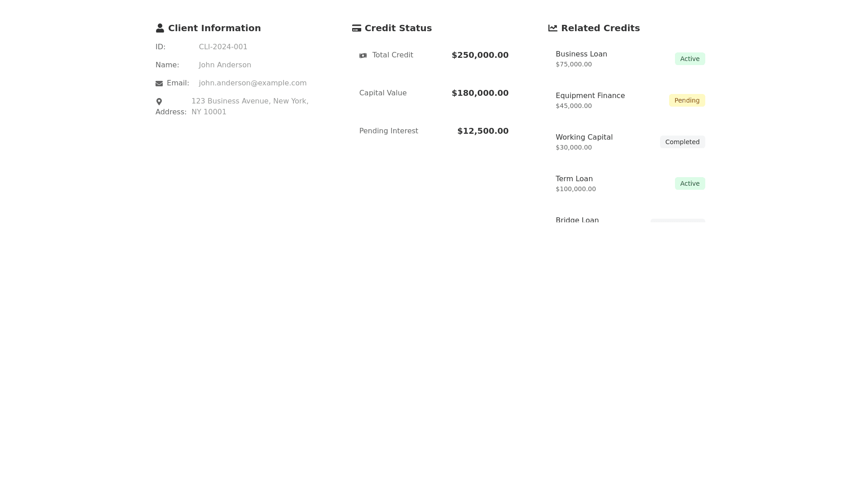Click the client ID CLI-2024-001
Screen dimensions: 868x488
click(223, 47)
